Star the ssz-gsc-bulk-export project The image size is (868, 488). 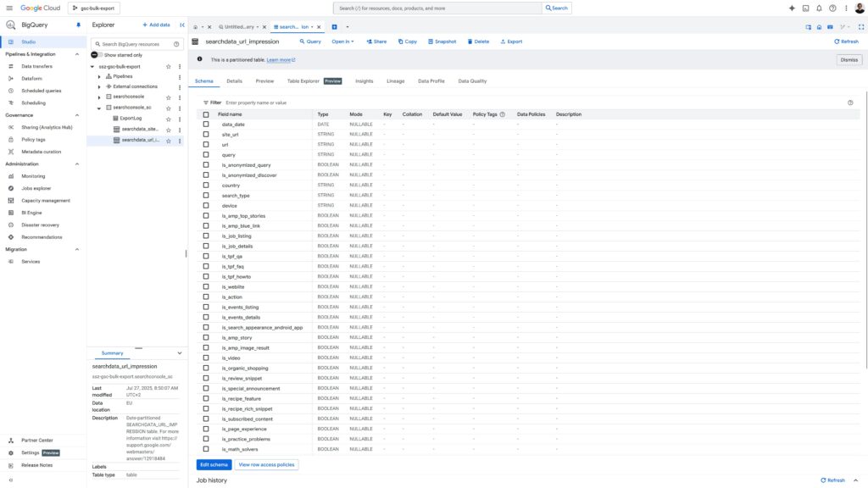click(x=169, y=66)
